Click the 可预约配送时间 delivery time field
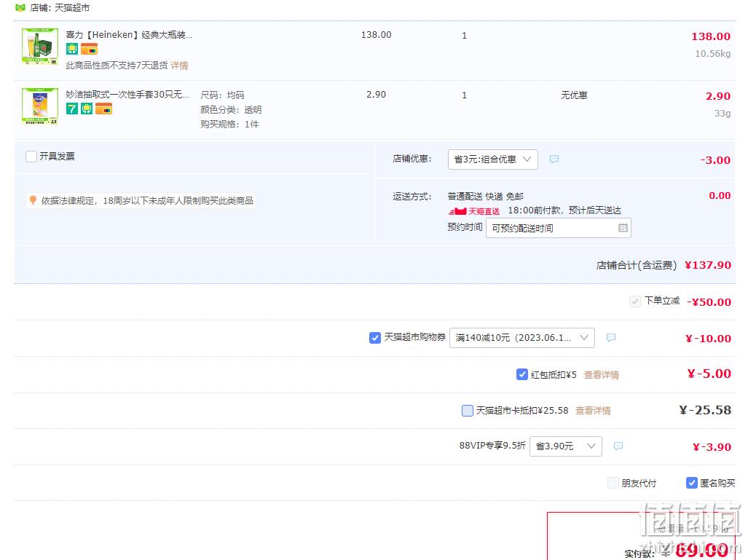 tap(558, 228)
